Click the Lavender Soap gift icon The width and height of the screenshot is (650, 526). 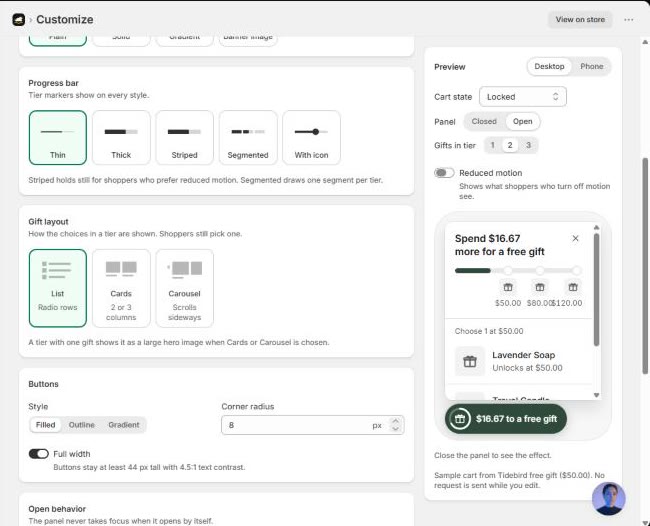click(470, 361)
